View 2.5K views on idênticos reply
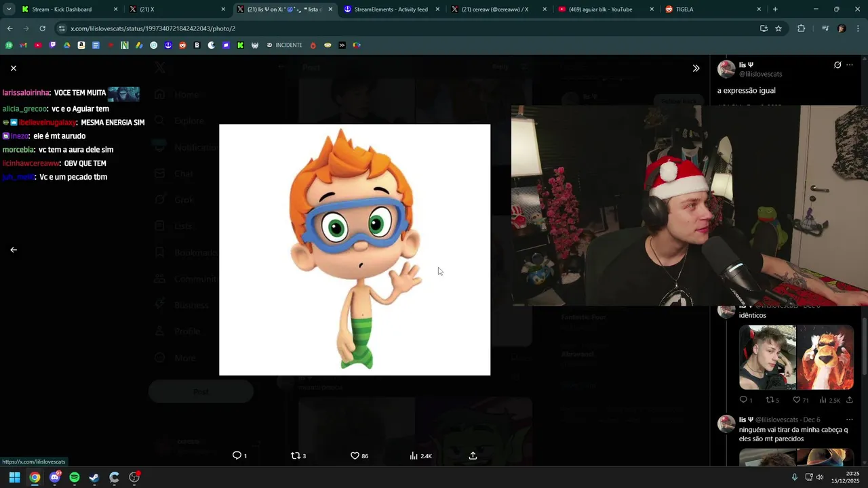 tap(823, 400)
